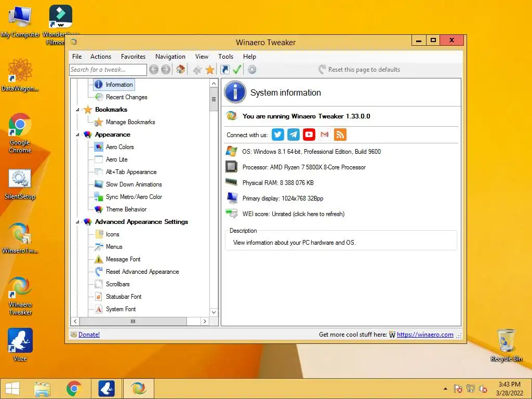Select Reset Advanced Appearance in the tree

(x=142, y=272)
